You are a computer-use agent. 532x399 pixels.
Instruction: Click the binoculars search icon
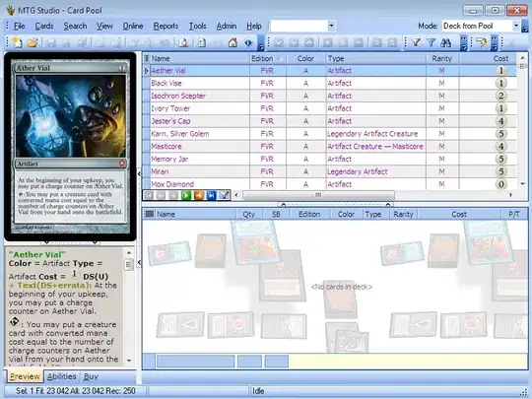click(x=446, y=42)
